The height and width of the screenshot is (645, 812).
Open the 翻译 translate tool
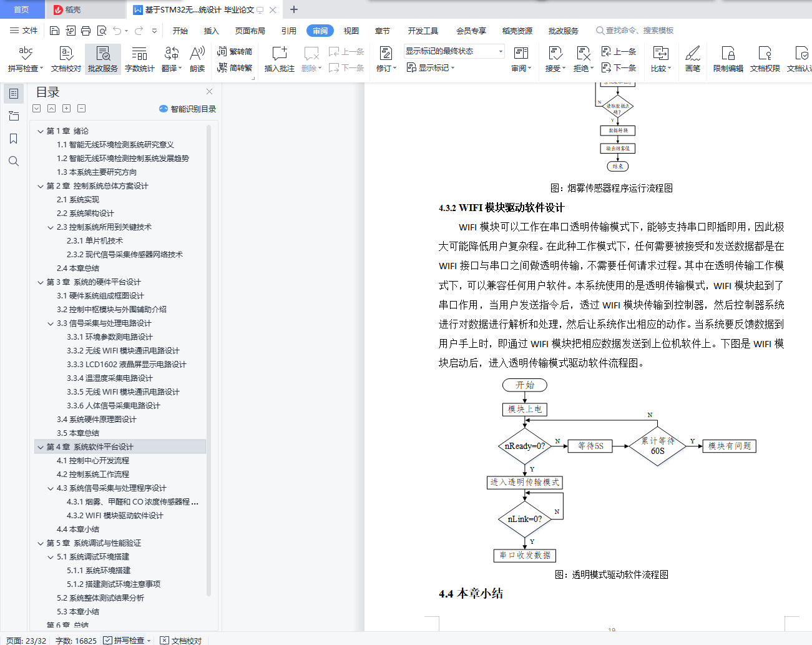coord(172,59)
